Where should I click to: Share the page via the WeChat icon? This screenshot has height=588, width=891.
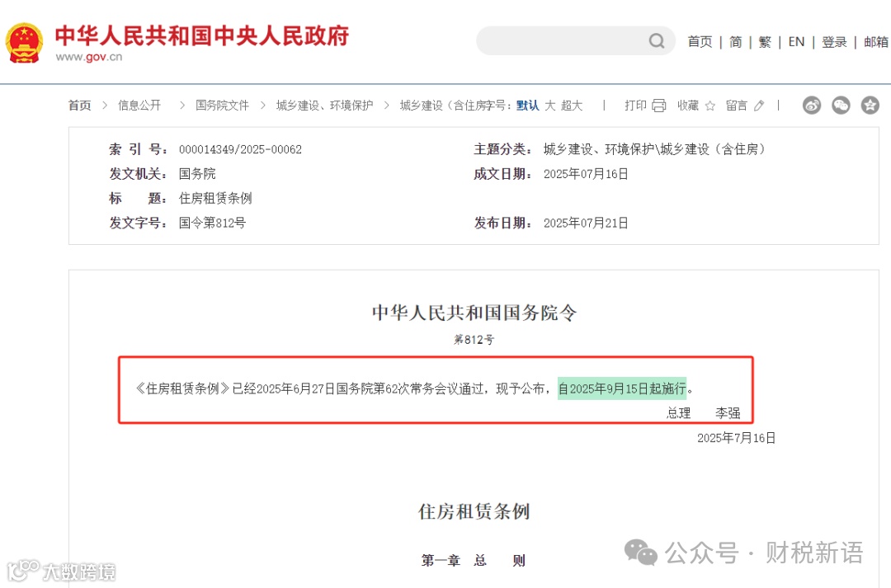click(841, 106)
